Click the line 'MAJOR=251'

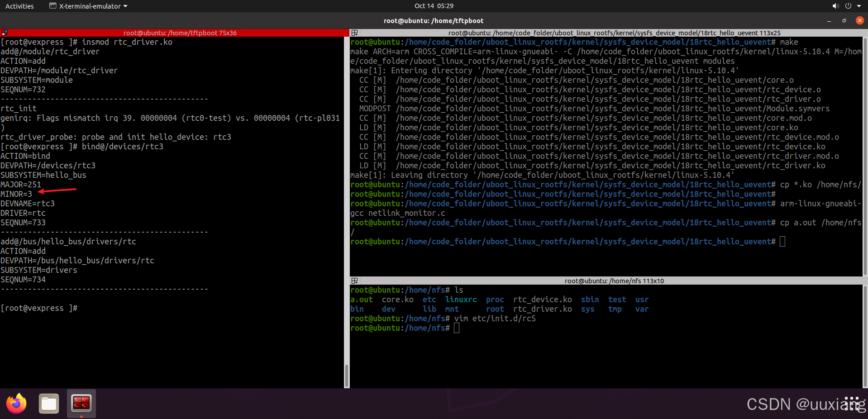(21, 185)
